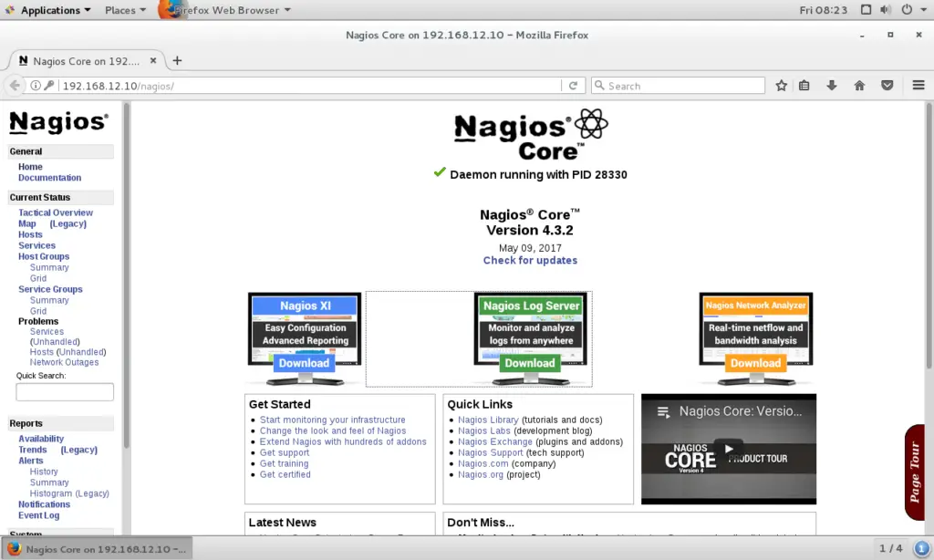Click the workspace switcher 1 / 4
The image size is (934, 560).
(890, 548)
